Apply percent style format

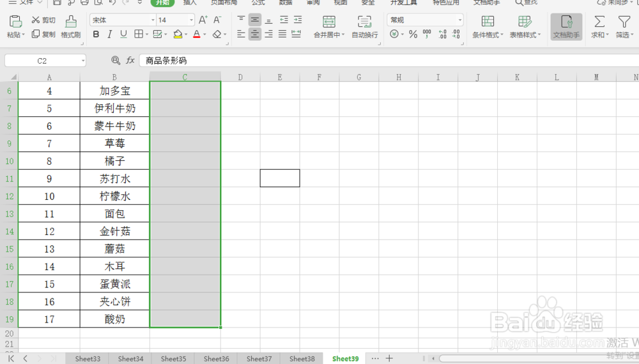tap(413, 34)
